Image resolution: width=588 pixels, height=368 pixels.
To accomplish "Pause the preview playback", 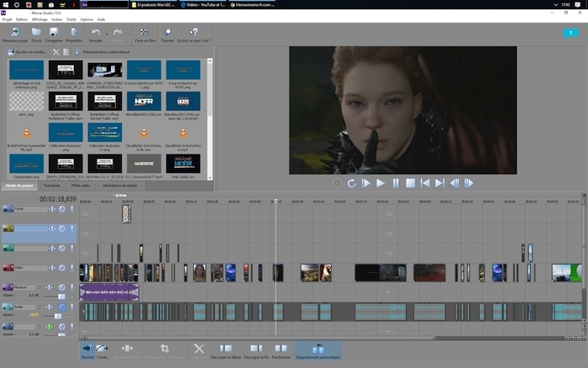I will tap(396, 183).
